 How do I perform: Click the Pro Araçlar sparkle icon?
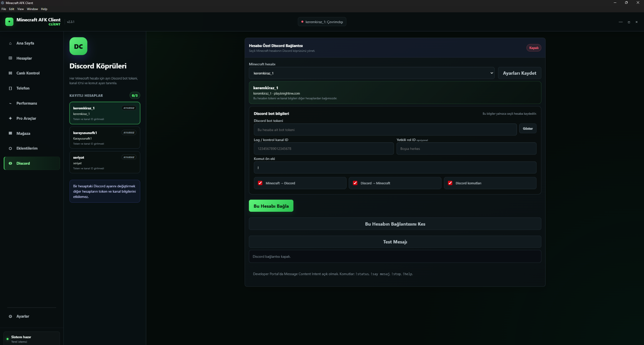(10, 118)
